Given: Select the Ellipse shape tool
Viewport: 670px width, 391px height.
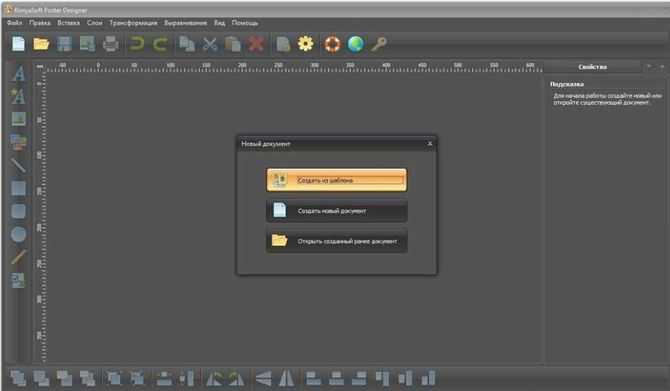Looking at the screenshot, I should tap(18, 234).
